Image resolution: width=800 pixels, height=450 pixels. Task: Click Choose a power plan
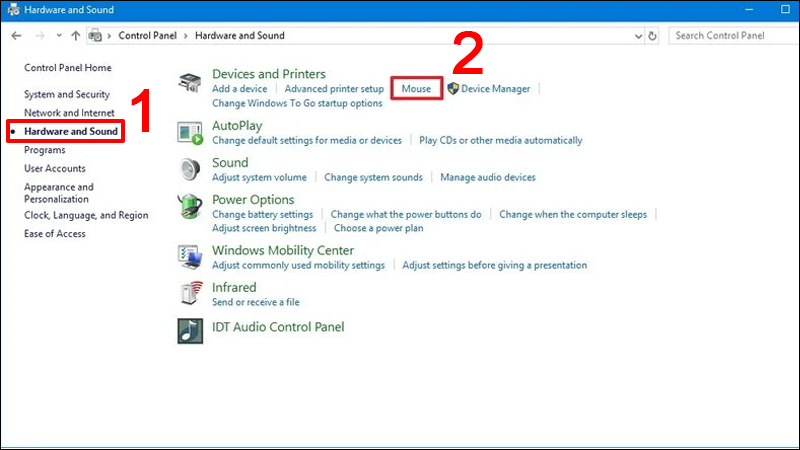pyautogui.click(x=379, y=228)
